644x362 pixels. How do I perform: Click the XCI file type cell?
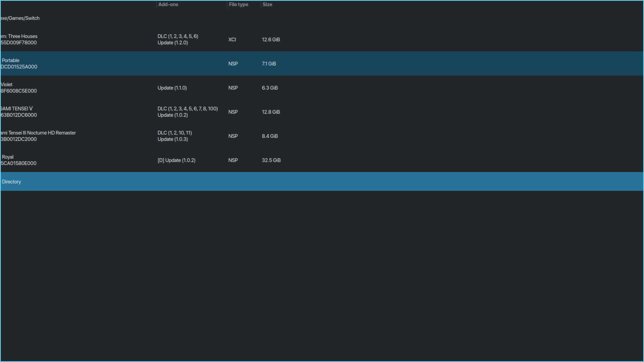coord(232,39)
